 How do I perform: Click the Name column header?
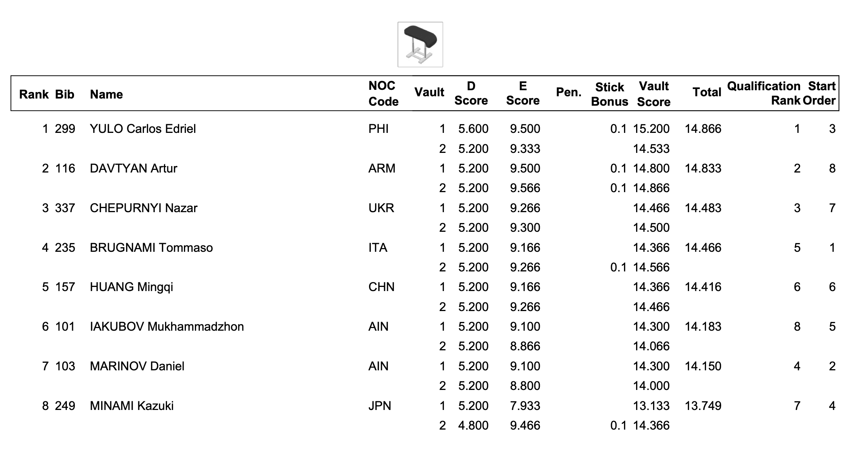pyautogui.click(x=106, y=94)
